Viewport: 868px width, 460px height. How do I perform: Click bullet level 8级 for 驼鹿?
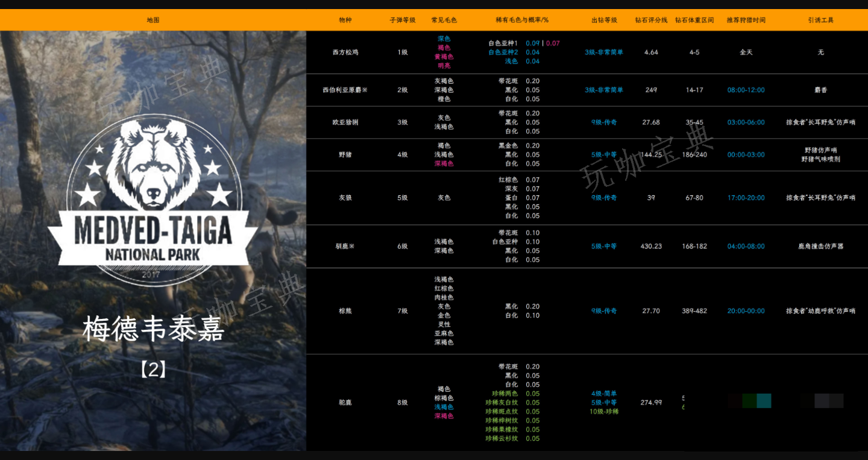click(403, 402)
